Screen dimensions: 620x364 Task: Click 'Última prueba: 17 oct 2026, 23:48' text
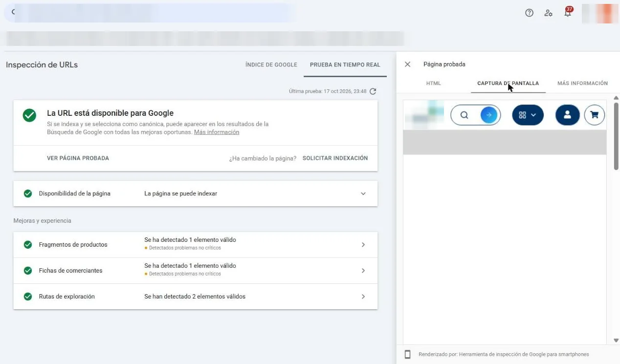[328, 91]
